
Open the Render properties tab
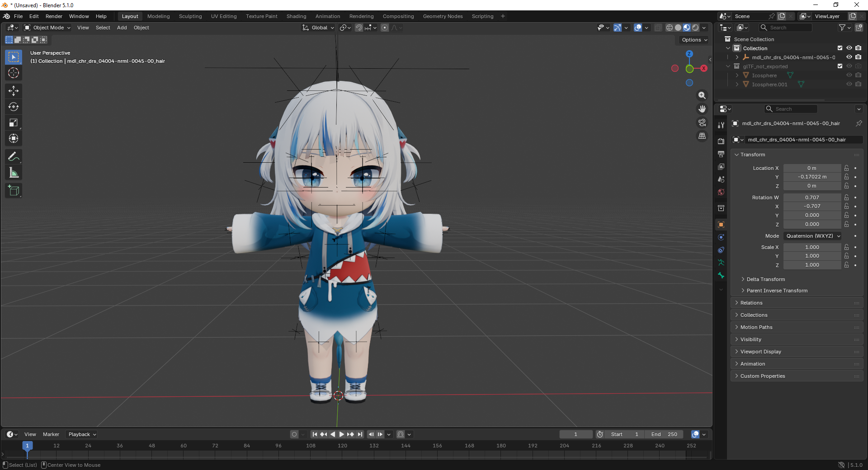pos(721,141)
